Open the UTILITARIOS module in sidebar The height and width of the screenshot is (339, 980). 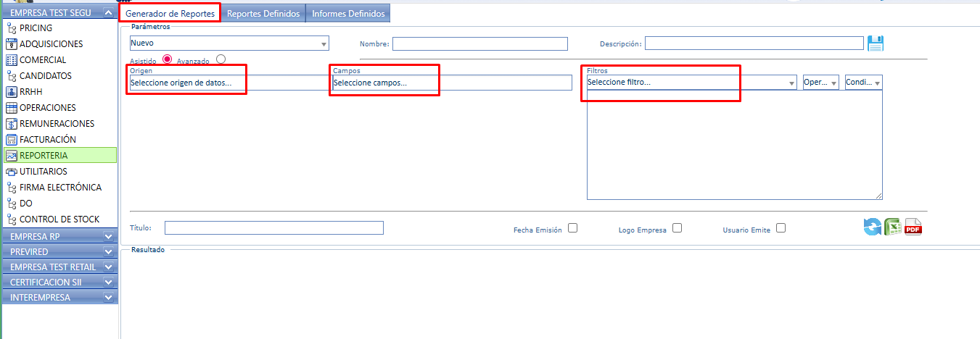click(43, 172)
